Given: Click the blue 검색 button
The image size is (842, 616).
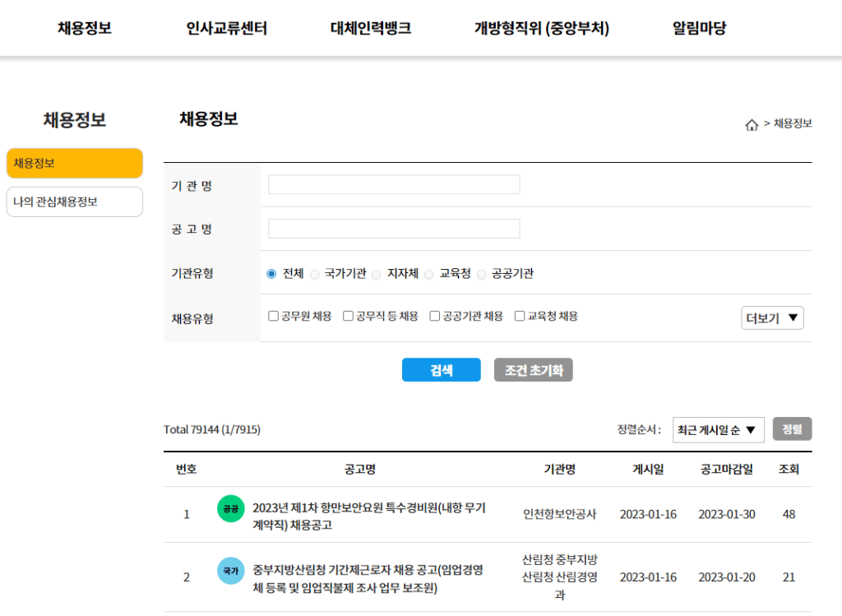Looking at the screenshot, I should click(442, 370).
